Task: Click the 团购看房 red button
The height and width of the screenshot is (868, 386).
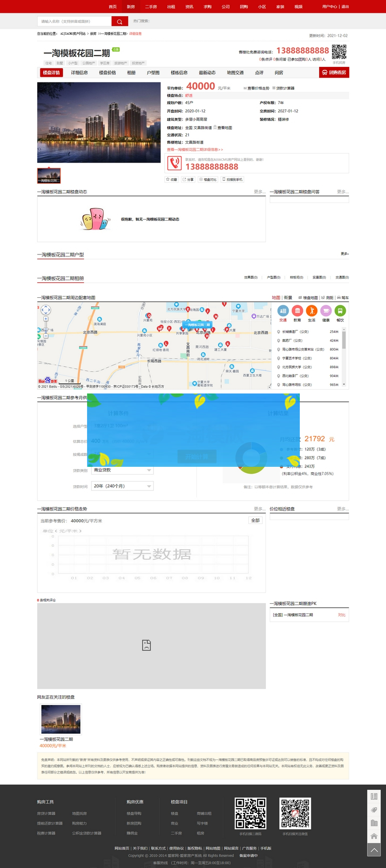Action: [x=334, y=73]
